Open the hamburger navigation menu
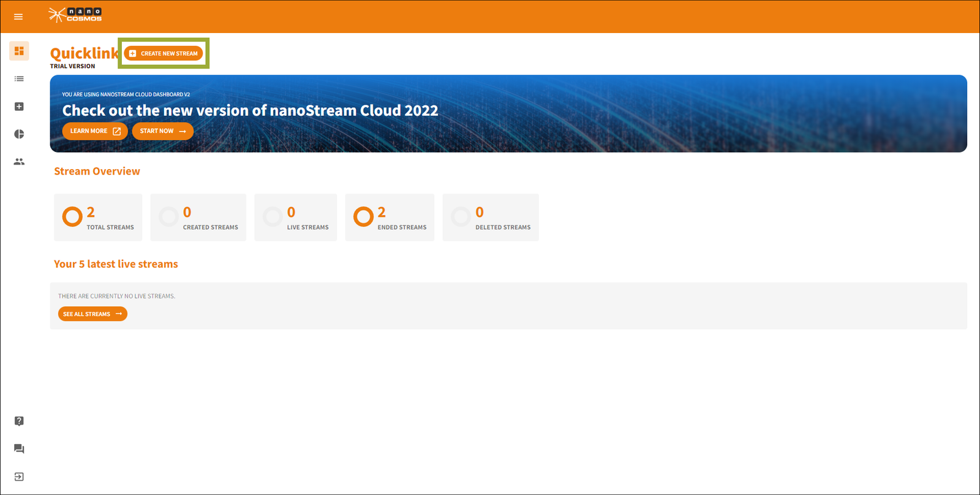The height and width of the screenshot is (495, 980). (x=18, y=17)
